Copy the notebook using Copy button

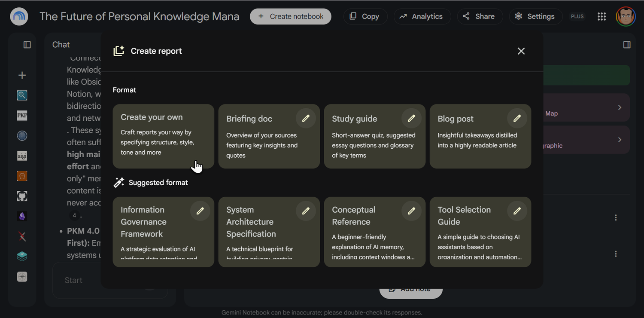click(x=365, y=16)
